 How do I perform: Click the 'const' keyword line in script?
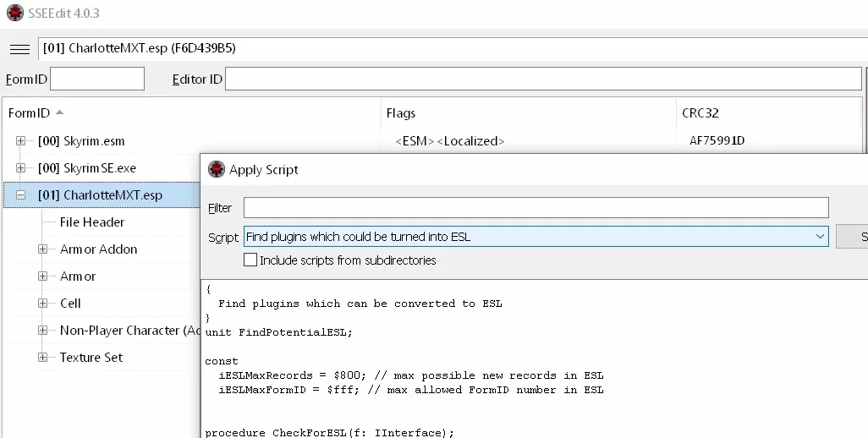(x=222, y=361)
